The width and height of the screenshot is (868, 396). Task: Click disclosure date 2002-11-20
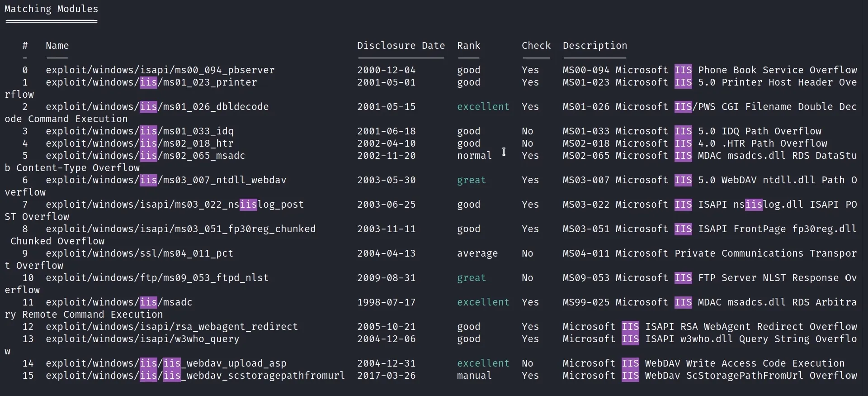pyautogui.click(x=387, y=156)
